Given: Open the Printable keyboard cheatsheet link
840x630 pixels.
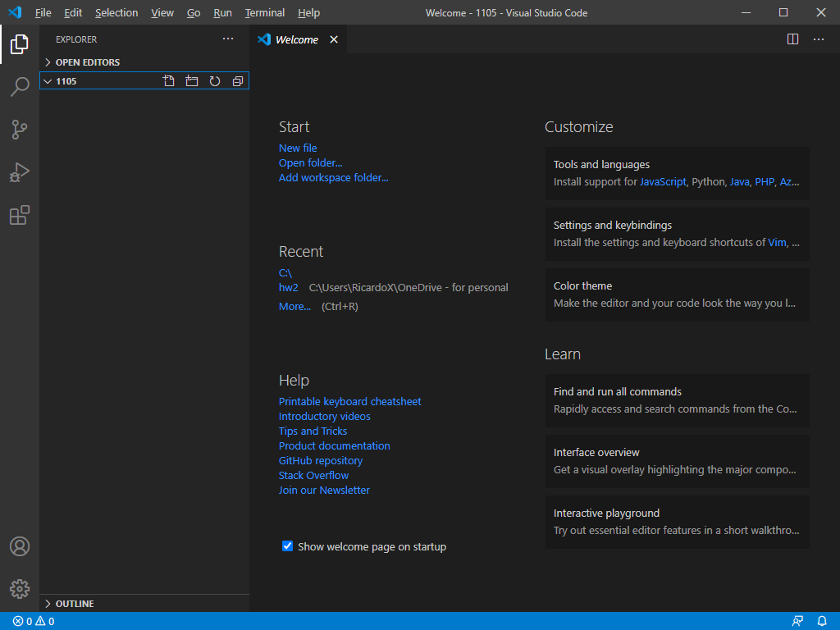Looking at the screenshot, I should point(349,402).
